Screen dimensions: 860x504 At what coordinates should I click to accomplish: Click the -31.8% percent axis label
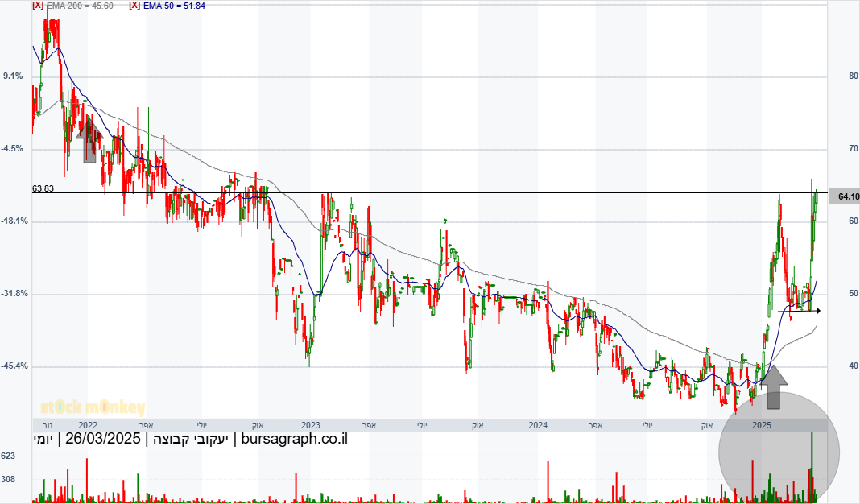coord(14,293)
